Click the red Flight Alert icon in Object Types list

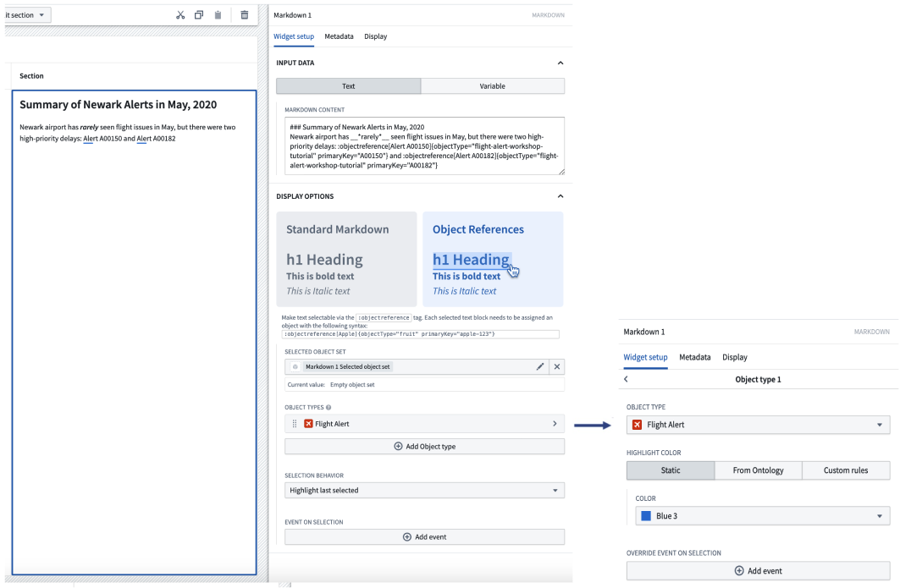308,424
